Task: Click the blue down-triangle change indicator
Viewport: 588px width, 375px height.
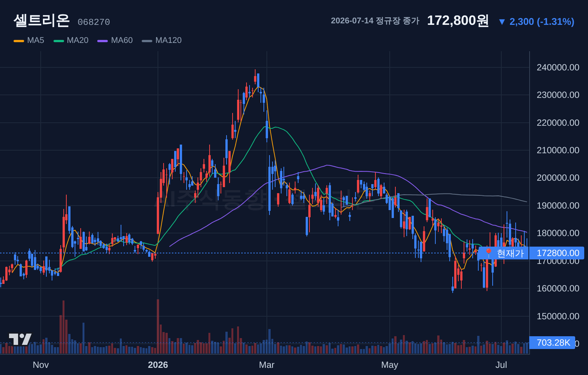Action: tap(502, 22)
